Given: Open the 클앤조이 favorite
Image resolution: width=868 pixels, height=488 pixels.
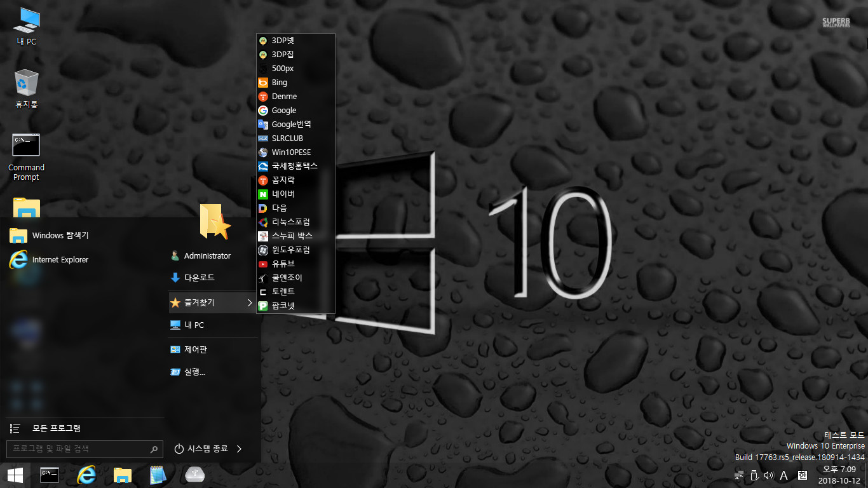Looking at the screenshot, I should (x=295, y=278).
